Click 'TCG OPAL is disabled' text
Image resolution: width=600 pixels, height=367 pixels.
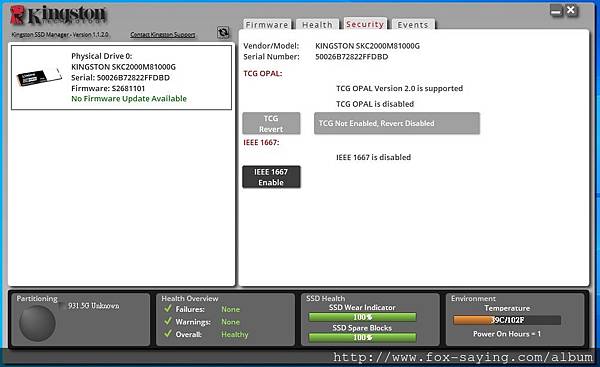pyautogui.click(x=375, y=104)
